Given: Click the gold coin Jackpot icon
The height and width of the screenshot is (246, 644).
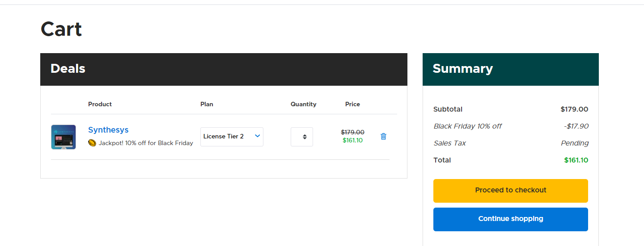Looking at the screenshot, I should tap(92, 143).
